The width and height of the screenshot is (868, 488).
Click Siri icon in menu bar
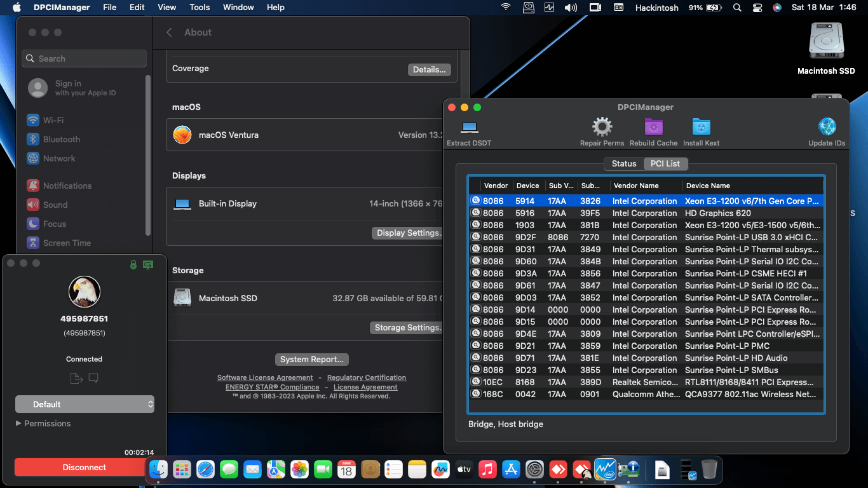[x=776, y=8]
